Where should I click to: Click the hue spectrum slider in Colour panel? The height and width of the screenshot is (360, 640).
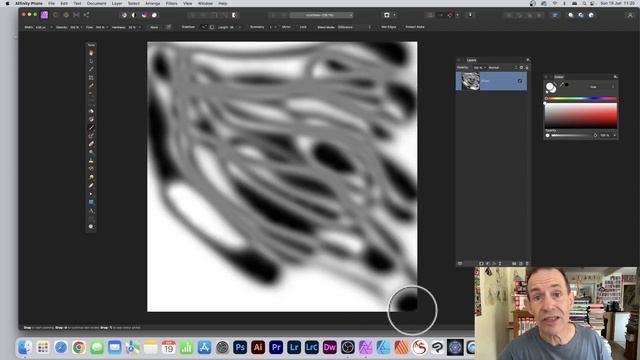[581, 98]
